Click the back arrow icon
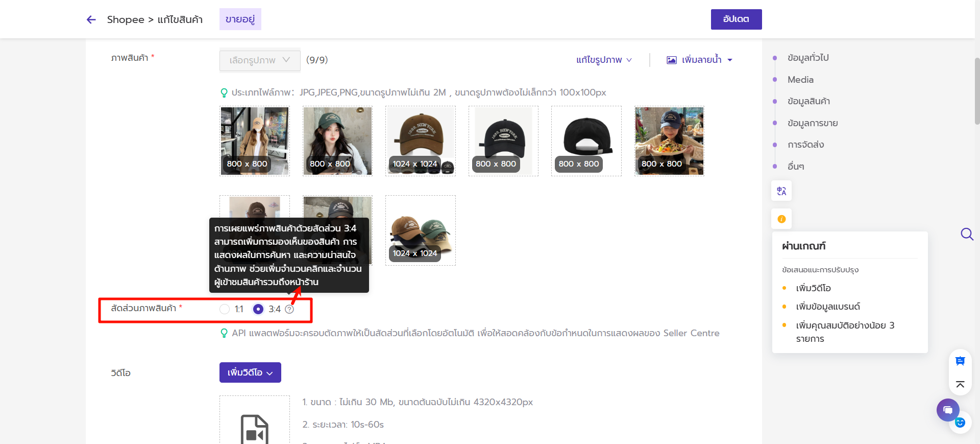The width and height of the screenshot is (980, 444). pos(91,19)
